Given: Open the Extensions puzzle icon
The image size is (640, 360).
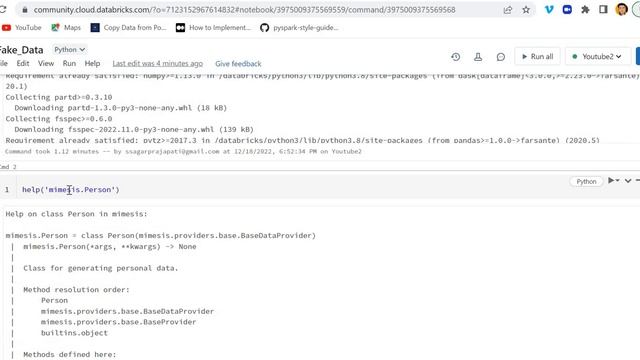Looking at the screenshot, I should pos(585,9).
